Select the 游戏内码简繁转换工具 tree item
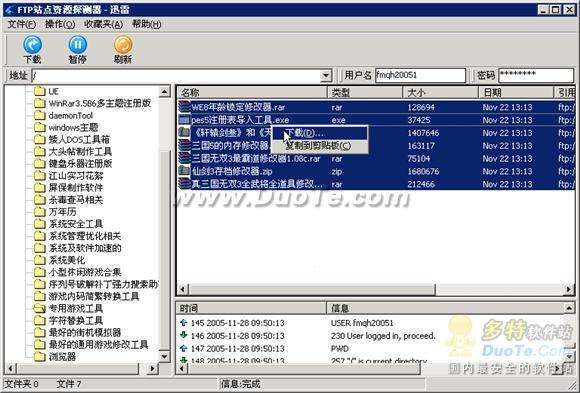580x393 pixels. 94,296
